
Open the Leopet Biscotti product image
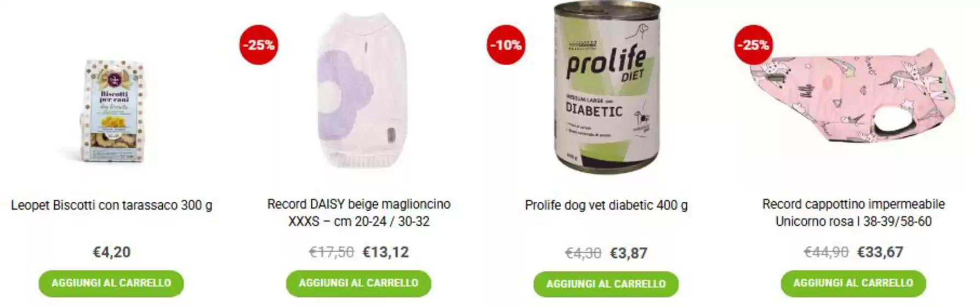(113, 111)
